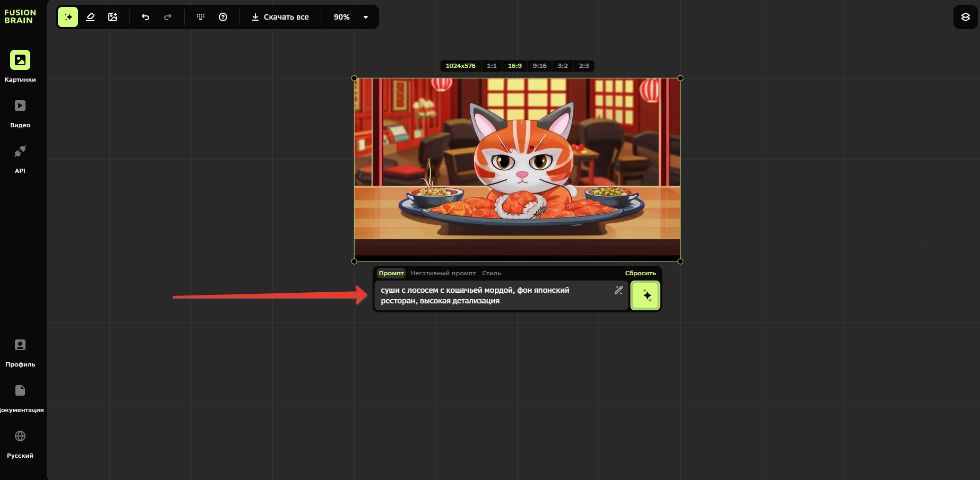Open the Русский language selector

20,443
